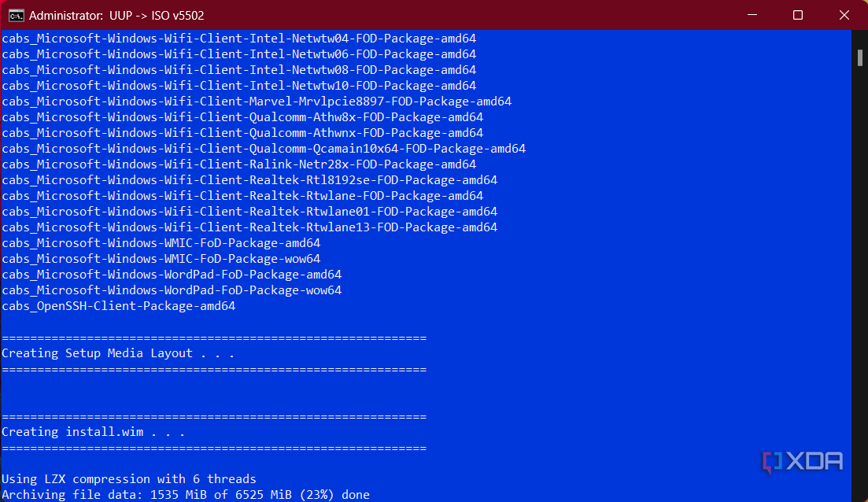
Task: Click the empty scrollbar track below the thumb
Action: tap(860, 275)
